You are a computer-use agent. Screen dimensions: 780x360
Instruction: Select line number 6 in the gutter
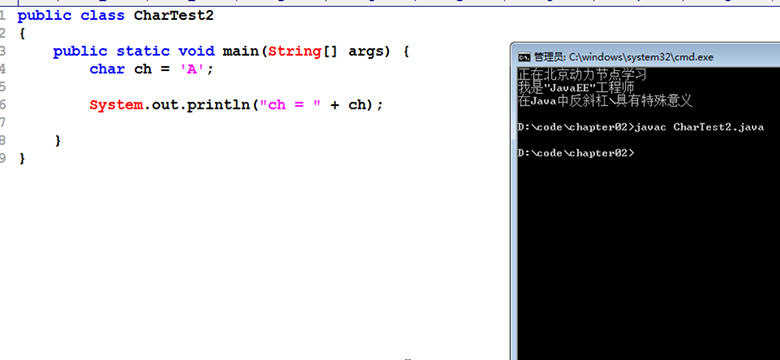pyautogui.click(x=2, y=105)
